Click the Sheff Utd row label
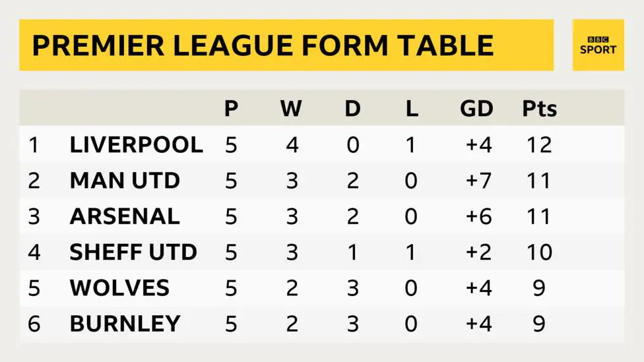Viewport: 644px width, 362px height. [x=133, y=252]
